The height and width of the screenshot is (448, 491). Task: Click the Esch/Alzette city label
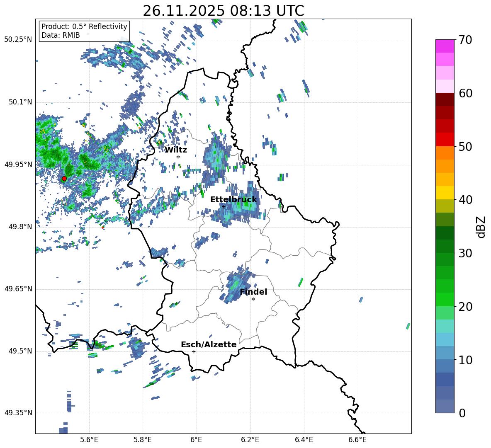click(209, 344)
